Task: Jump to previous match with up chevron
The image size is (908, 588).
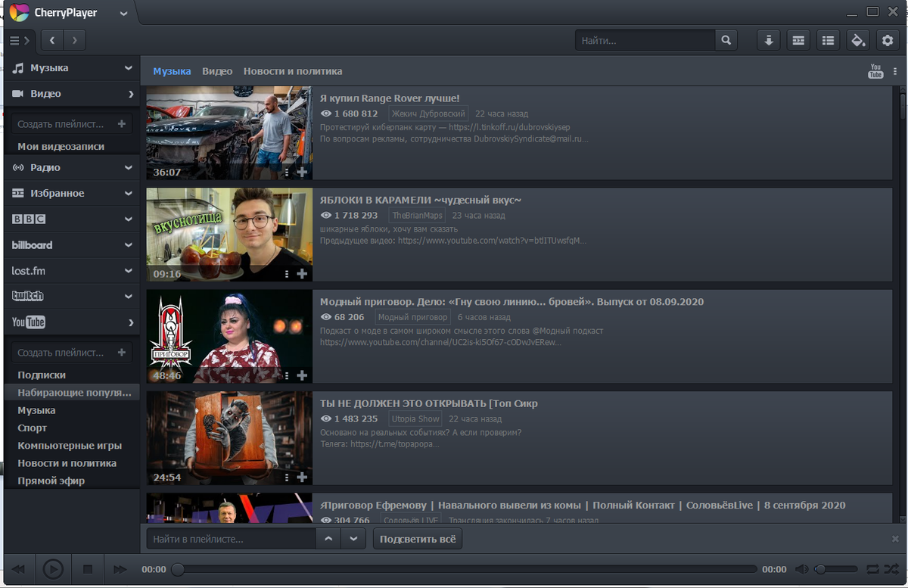Action: pyautogui.click(x=328, y=539)
